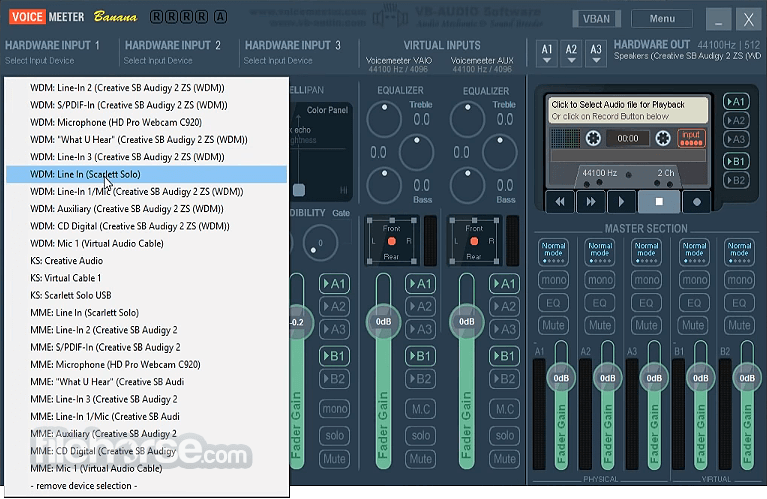Click AUX strip Bass equalizer knob

468,185
